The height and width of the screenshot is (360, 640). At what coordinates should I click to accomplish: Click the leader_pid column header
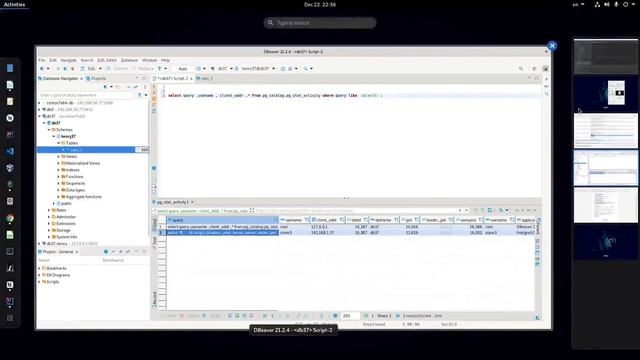pyautogui.click(x=437, y=220)
